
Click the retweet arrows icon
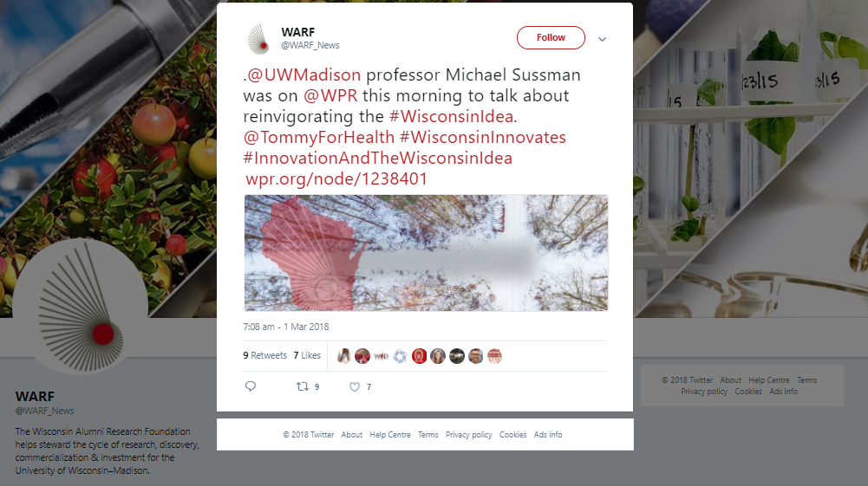tap(303, 386)
